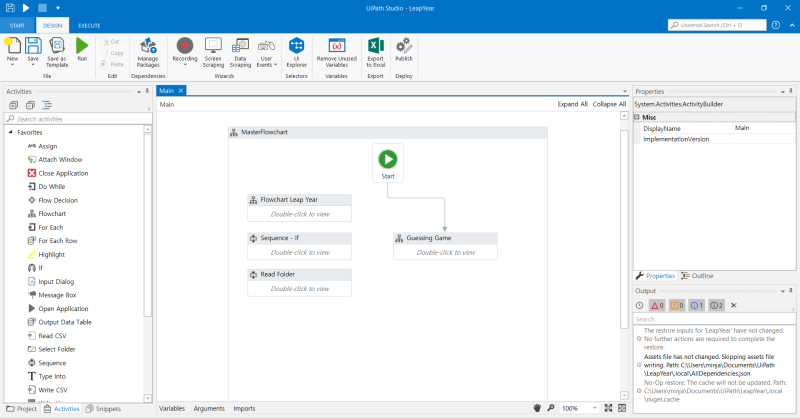
Task: Collapse the Misc properties section
Action: coord(637,117)
